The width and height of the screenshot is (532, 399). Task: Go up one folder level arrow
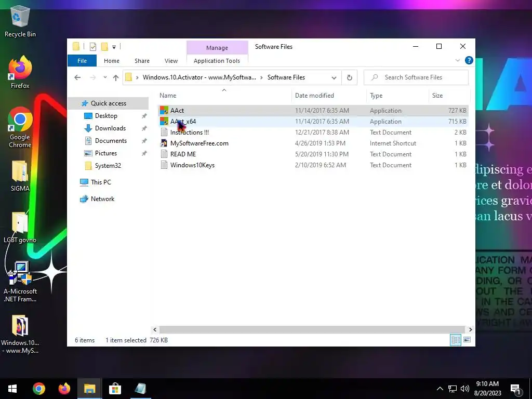(116, 77)
